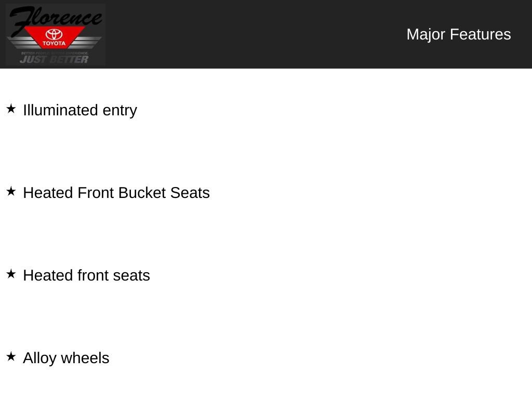Tap the star bullet beside Alloy wheels
The image size is (532, 399).
[11, 356]
